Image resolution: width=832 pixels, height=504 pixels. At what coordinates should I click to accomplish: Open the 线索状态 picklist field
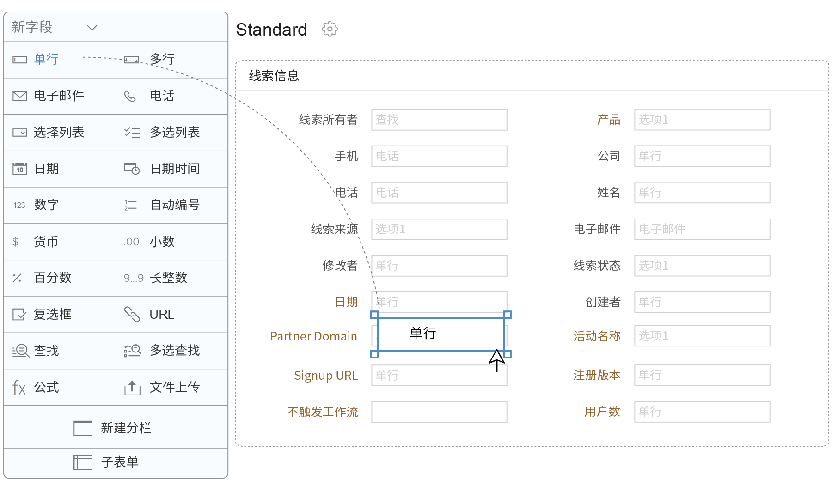(x=702, y=266)
